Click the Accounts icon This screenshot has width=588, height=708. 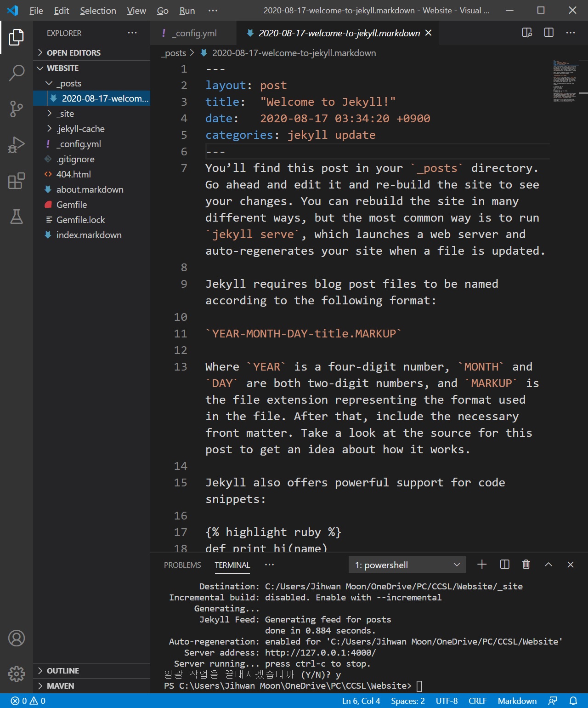pos(17,638)
